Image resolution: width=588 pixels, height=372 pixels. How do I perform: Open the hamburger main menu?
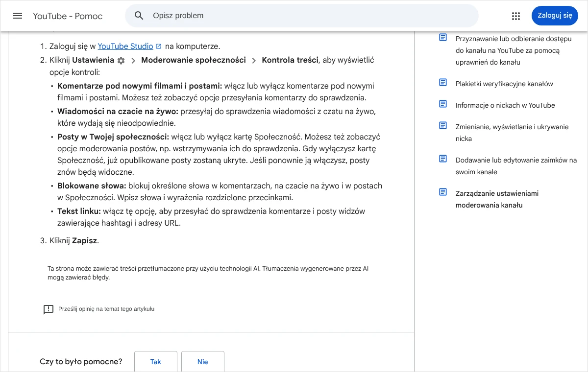(x=18, y=16)
